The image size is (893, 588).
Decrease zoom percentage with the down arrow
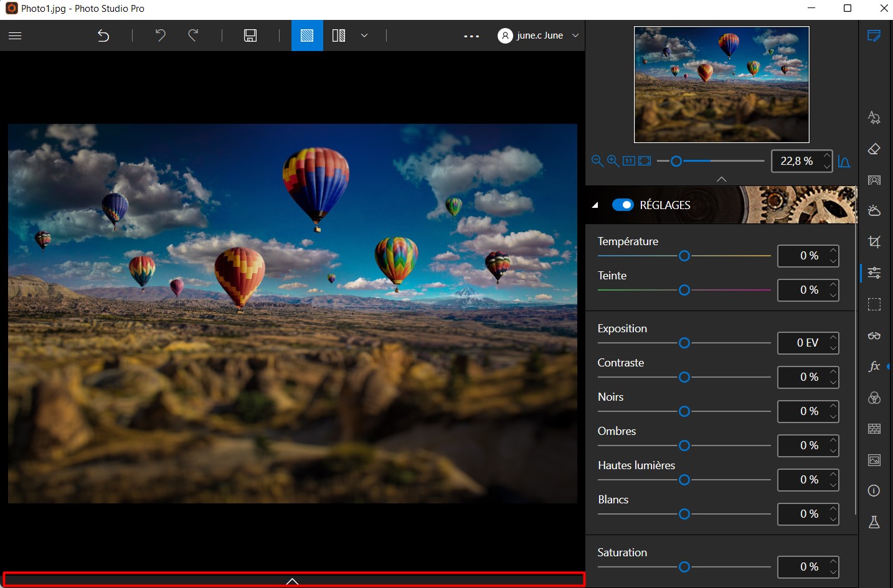pyautogui.click(x=826, y=167)
